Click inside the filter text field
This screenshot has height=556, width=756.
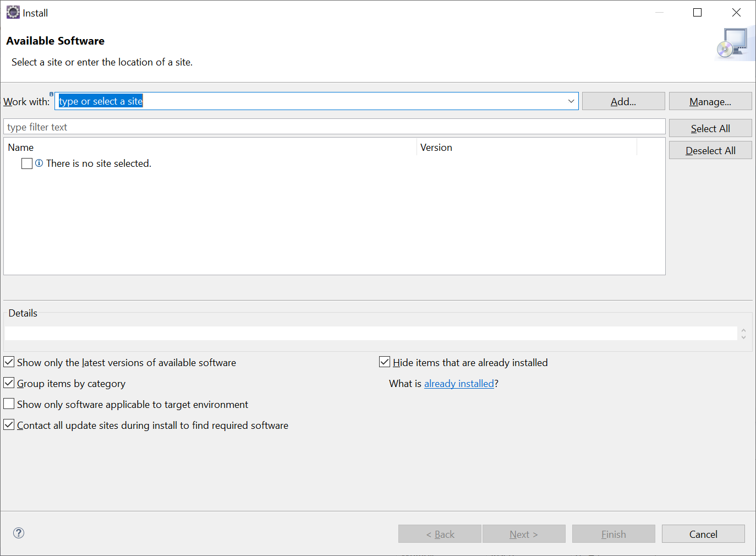coord(220,126)
